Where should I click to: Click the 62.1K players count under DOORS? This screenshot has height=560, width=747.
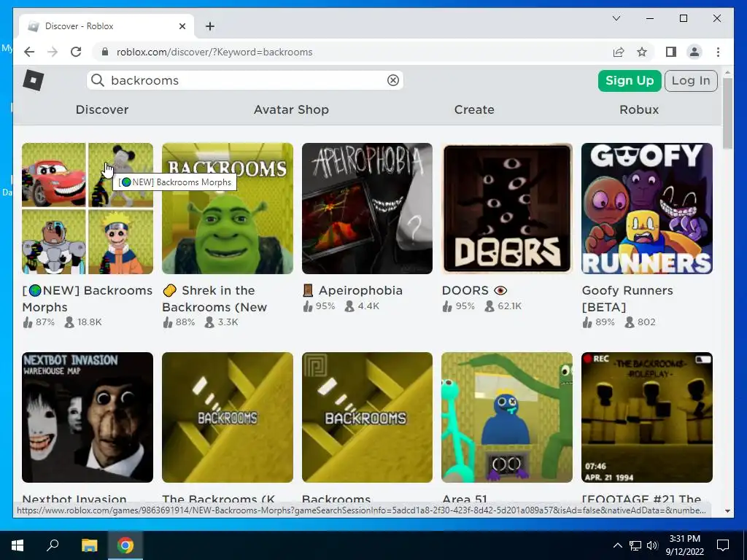503,306
